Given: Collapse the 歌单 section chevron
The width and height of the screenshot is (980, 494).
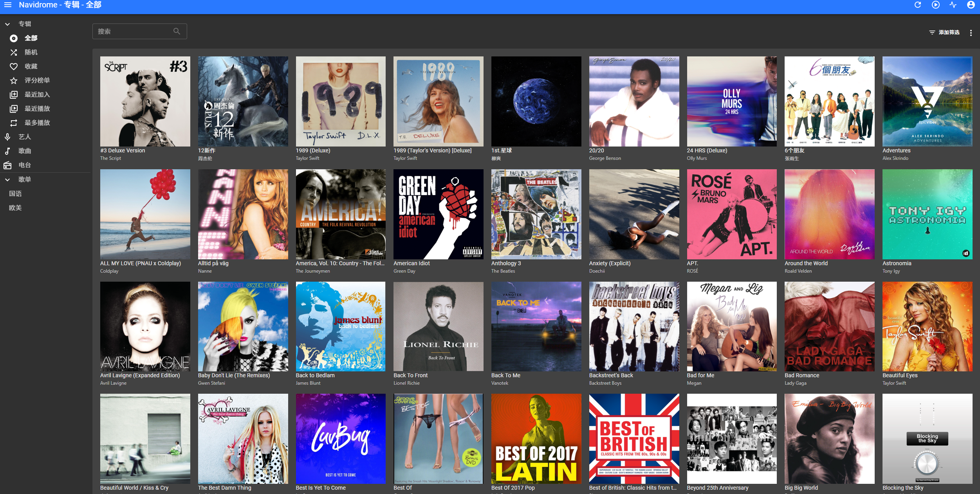Looking at the screenshot, I should click(x=7, y=179).
